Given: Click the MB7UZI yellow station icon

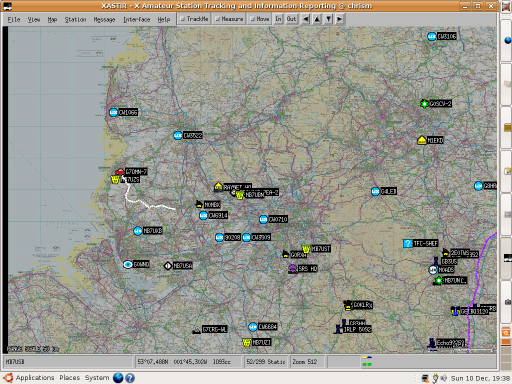Looking at the screenshot, I should 247,342.
